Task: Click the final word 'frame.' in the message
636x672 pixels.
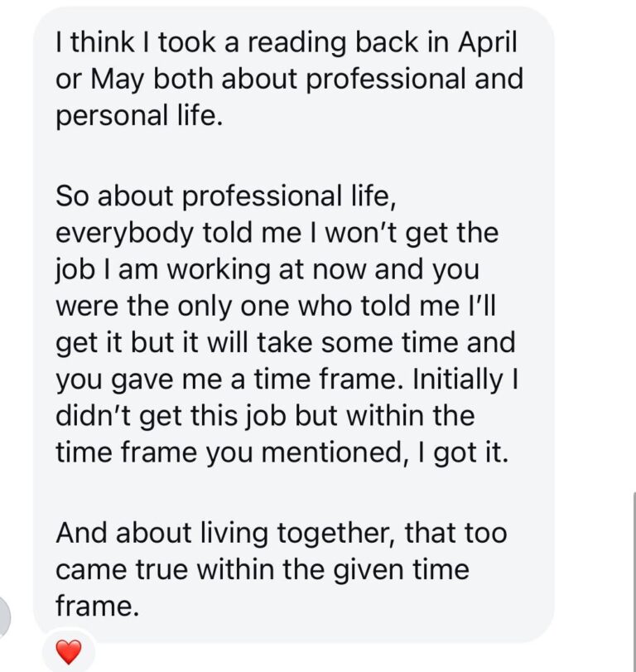Action: pos(97,607)
